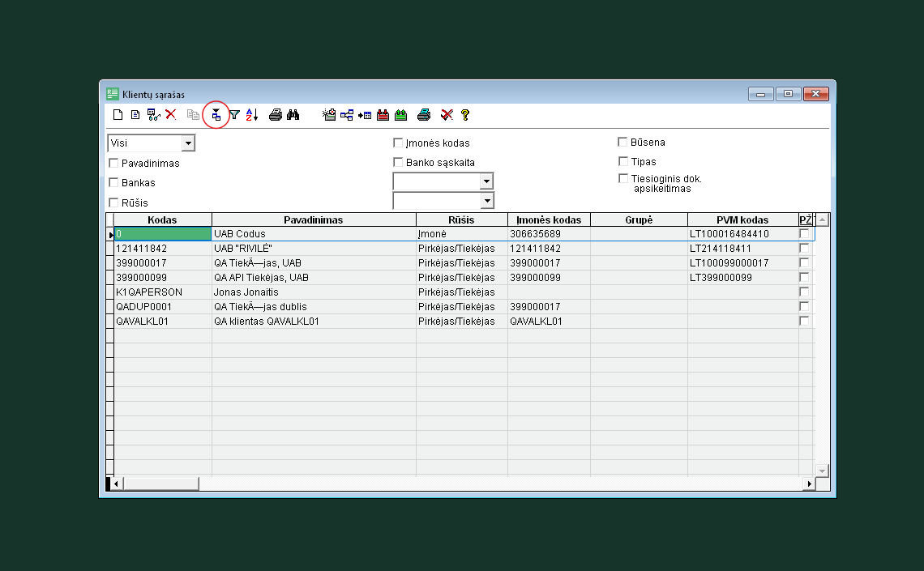
Task: Click the Grupė column header
Action: tap(639, 219)
